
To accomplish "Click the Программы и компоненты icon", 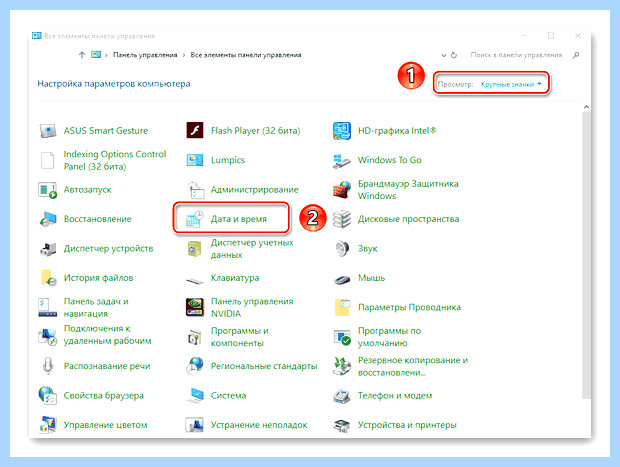I will [x=195, y=337].
